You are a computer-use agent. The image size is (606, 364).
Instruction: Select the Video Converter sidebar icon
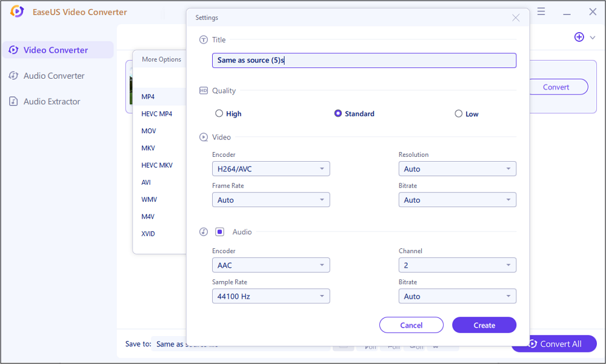coord(12,50)
